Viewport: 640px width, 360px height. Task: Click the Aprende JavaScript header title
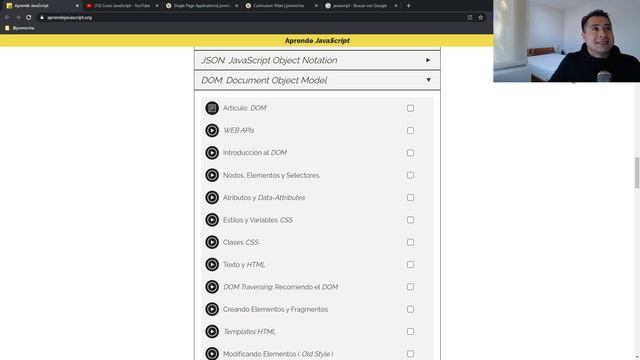click(x=317, y=40)
